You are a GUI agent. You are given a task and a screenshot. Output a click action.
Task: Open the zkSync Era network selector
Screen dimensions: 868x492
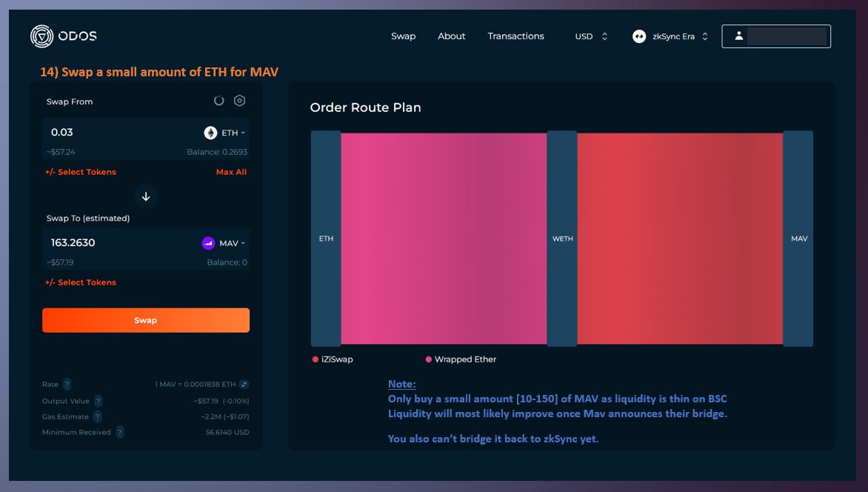point(670,36)
